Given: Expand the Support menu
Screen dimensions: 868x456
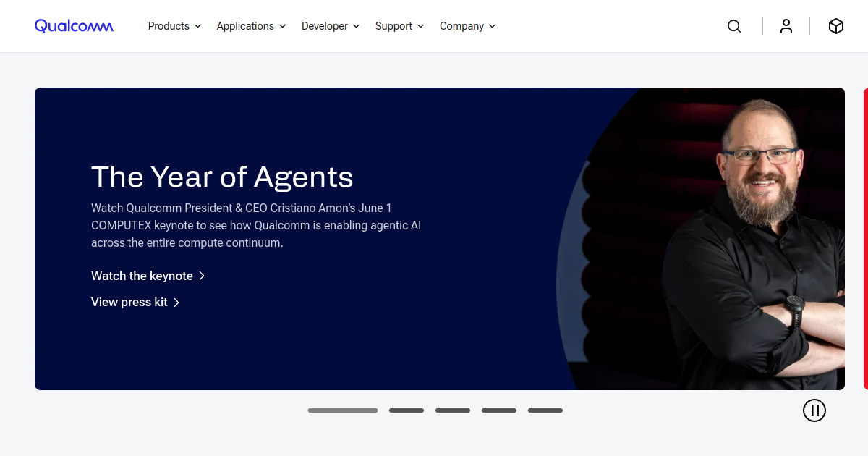Looking at the screenshot, I should [x=400, y=26].
